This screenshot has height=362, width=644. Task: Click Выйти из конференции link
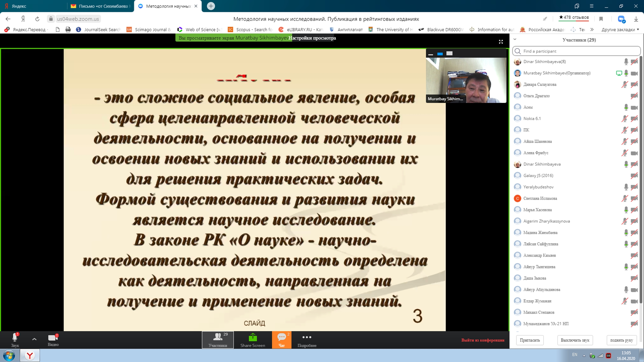tap(483, 340)
